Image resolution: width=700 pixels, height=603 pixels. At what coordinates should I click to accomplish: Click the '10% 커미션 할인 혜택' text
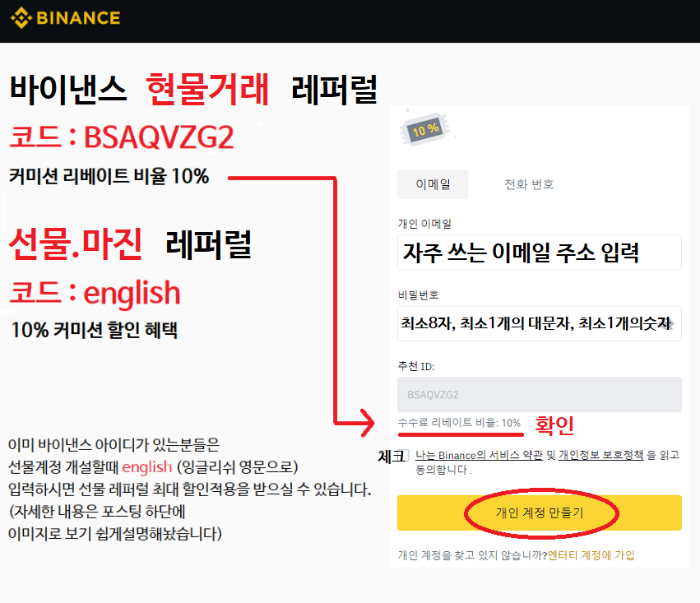tap(95, 330)
